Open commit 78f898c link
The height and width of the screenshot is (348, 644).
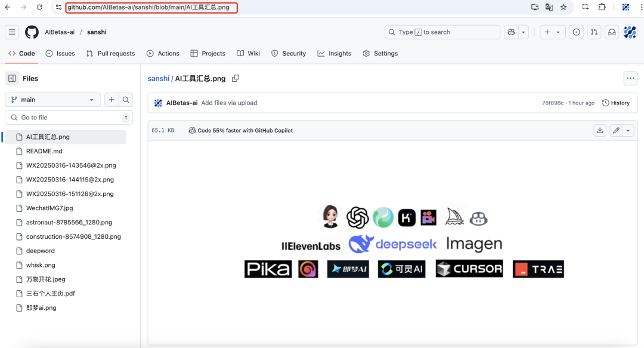(x=553, y=103)
